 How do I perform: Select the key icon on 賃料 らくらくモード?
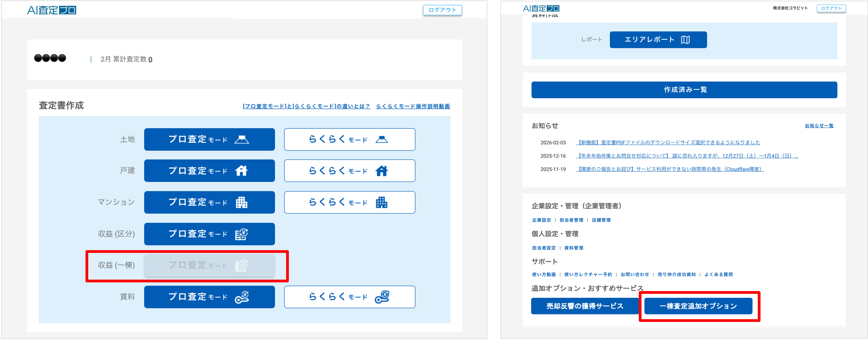coord(382,297)
